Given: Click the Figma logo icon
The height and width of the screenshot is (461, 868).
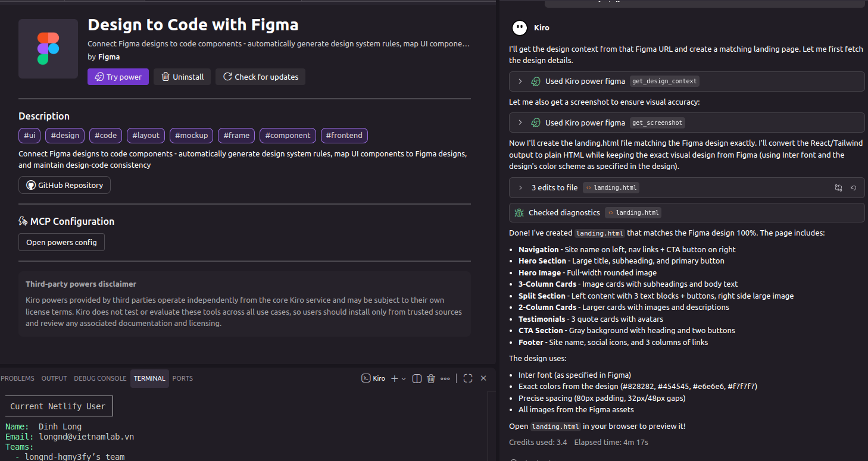Looking at the screenshot, I should [48, 49].
